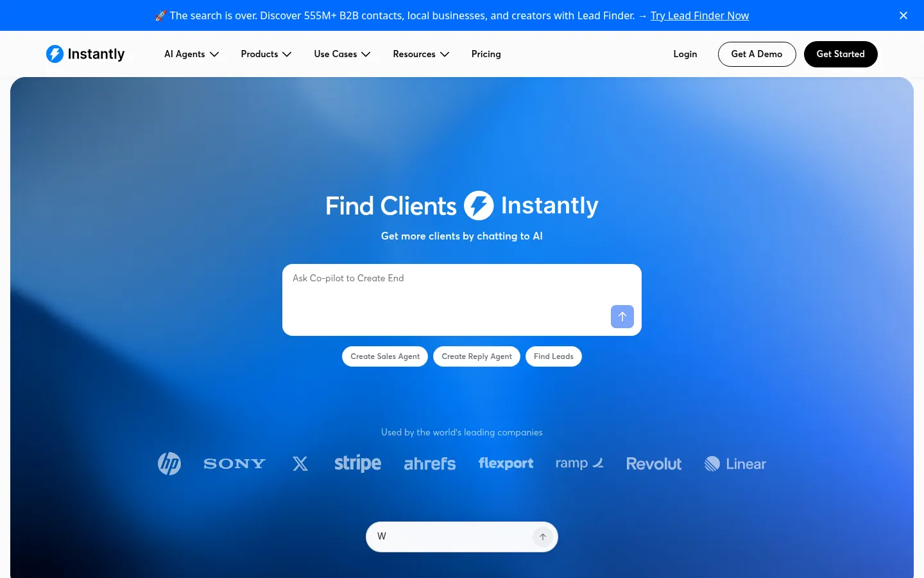Screen dimensions: 924x578
Task: Click the lightning bolt icon in hero headline
Action: (479, 206)
